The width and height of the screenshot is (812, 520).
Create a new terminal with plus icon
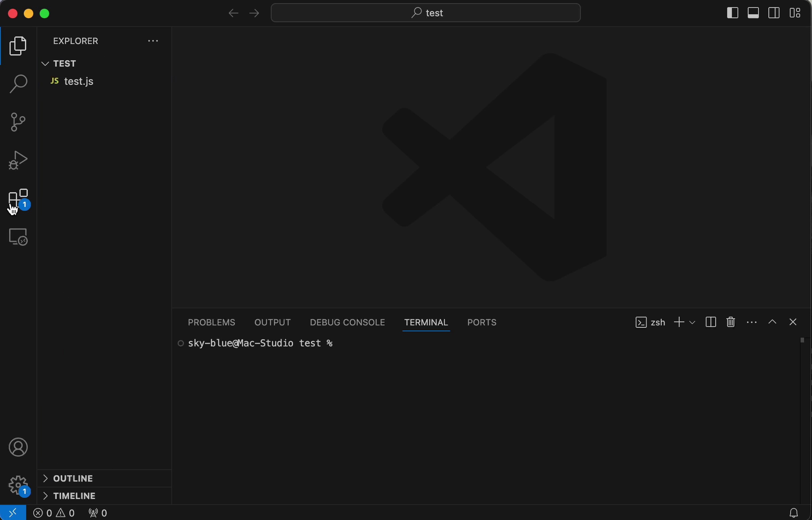(679, 322)
